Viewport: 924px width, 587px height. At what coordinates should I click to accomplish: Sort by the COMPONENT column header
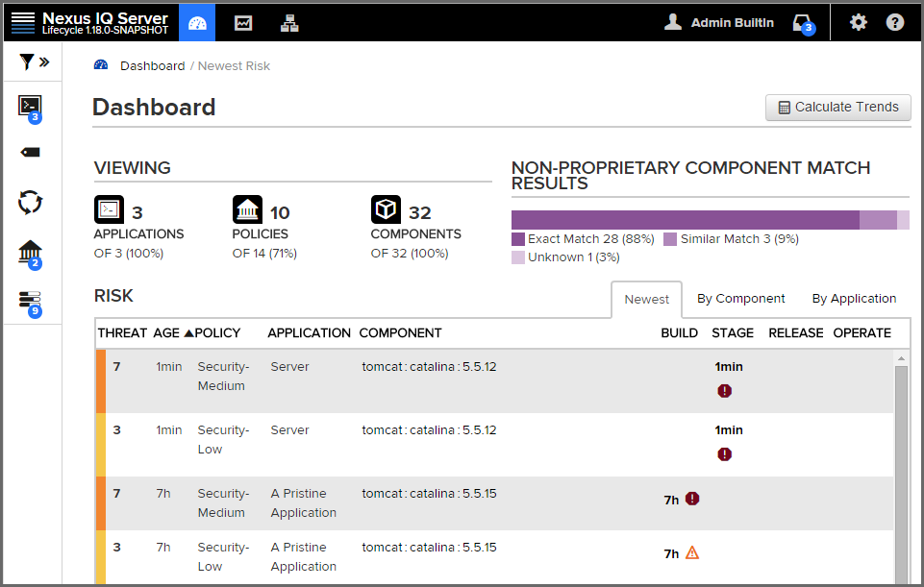click(x=400, y=333)
